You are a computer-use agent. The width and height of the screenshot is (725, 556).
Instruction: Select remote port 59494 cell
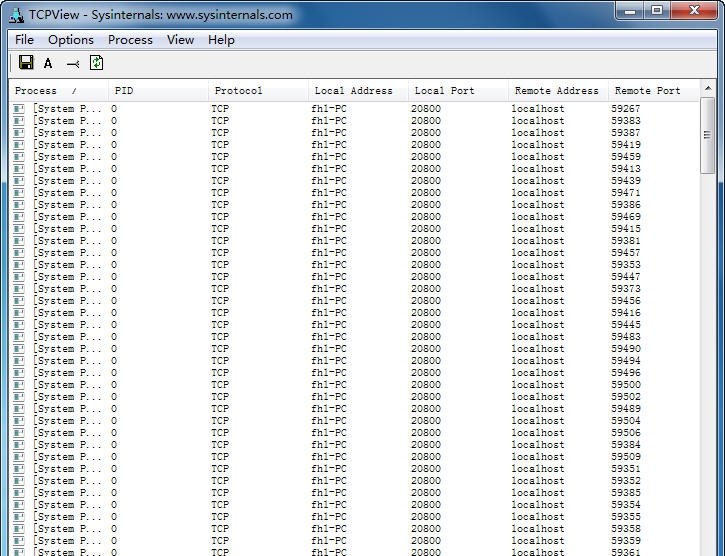[x=626, y=361]
